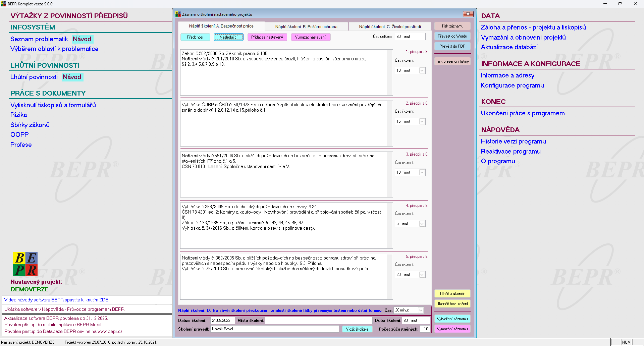Click Doba školení field 80 minut
This screenshot has width=644, height=346.
click(x=416, y=321)
